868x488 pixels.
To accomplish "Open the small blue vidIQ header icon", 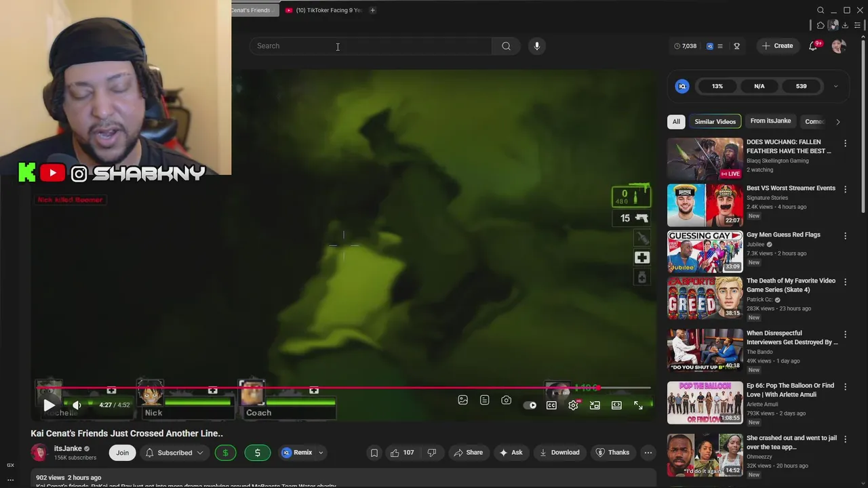I will [710, 46].
